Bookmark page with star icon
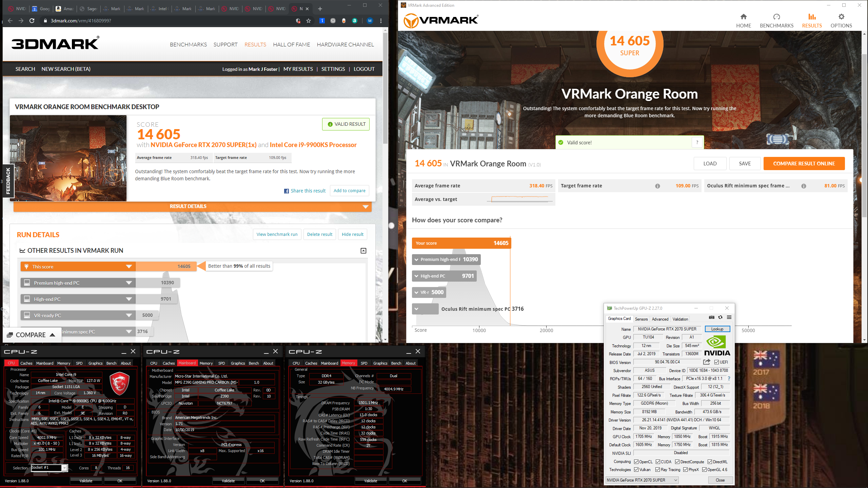Viewport: 868px width, 488px height. click(x=309, y=21)
